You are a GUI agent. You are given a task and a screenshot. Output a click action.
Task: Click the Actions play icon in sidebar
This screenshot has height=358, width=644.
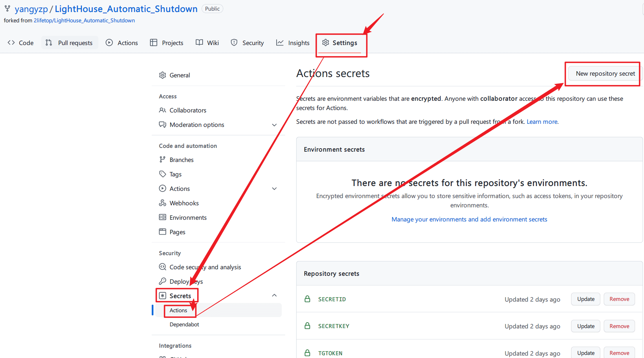tap(162, 188)
